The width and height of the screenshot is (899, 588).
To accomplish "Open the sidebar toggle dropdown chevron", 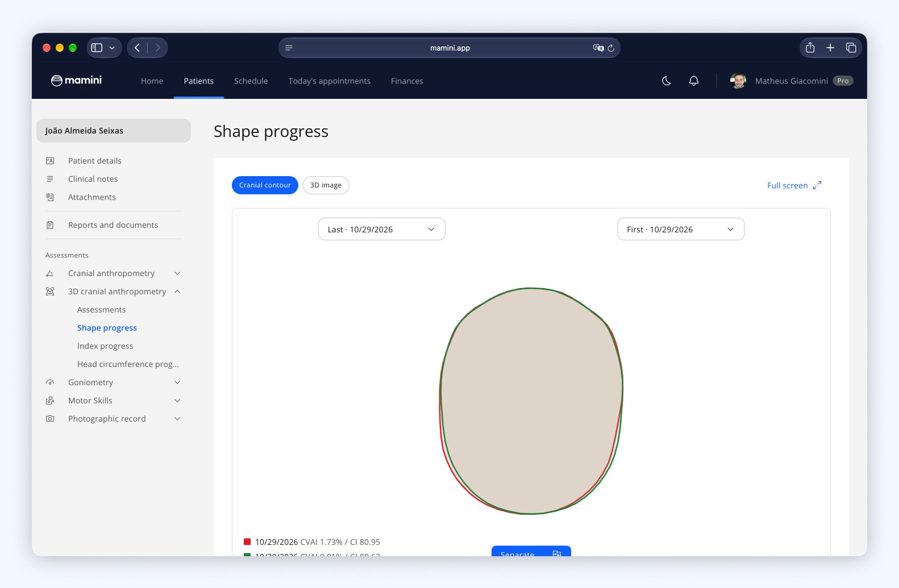I will (112, 48).
